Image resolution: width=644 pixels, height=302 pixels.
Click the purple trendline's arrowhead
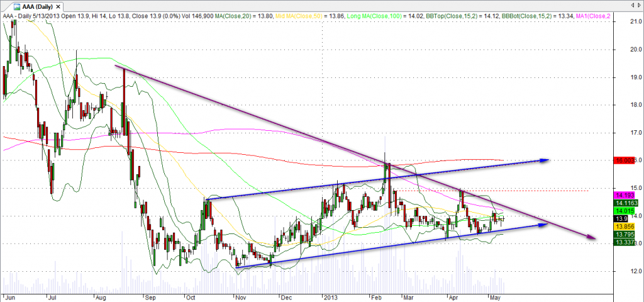pyautogui.click(x=591, y=237)
